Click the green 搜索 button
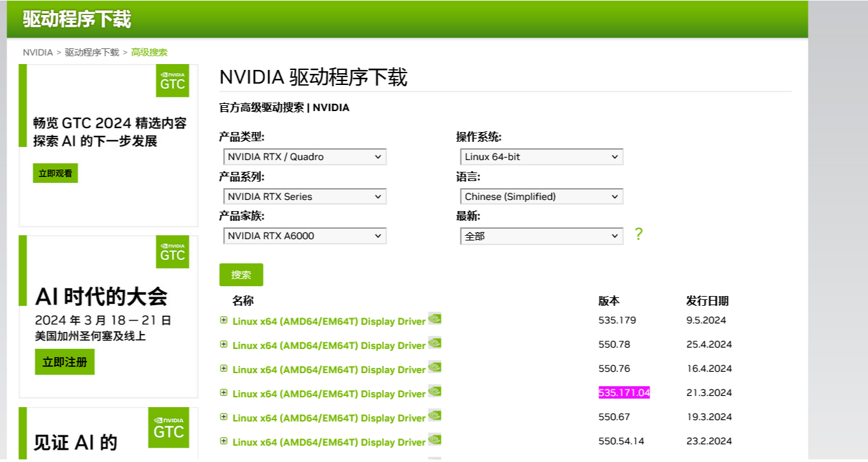Screen dimensions: 868x462 241,275
